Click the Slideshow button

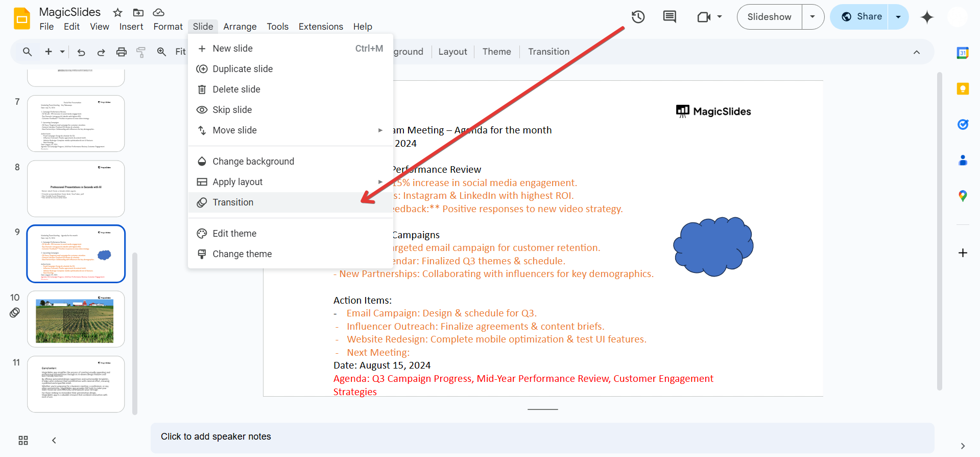[769, 17]
